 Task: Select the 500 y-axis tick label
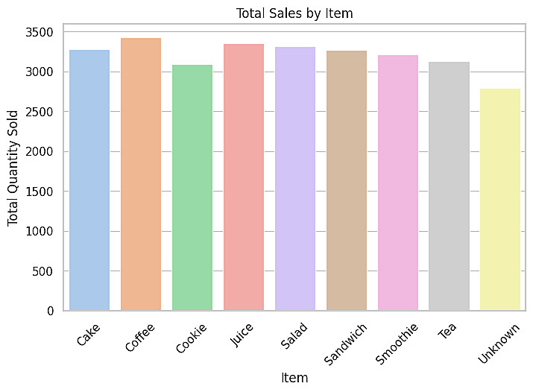click(42, 271)
